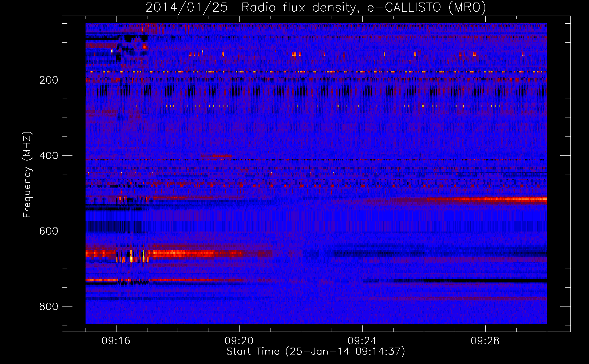Click the 09:20 time tick label

239,341
